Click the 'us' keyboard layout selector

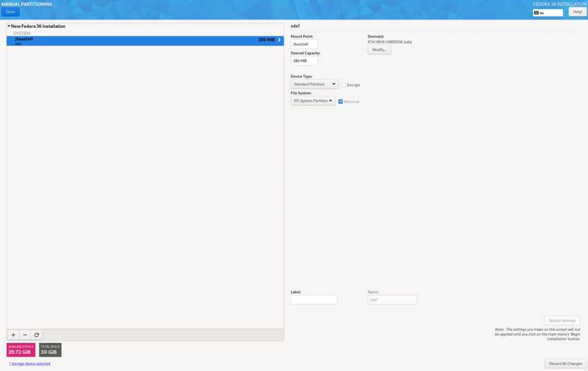[548, 13]
